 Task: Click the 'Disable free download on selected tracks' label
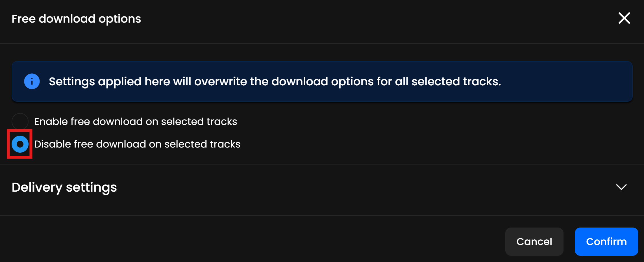137,144
